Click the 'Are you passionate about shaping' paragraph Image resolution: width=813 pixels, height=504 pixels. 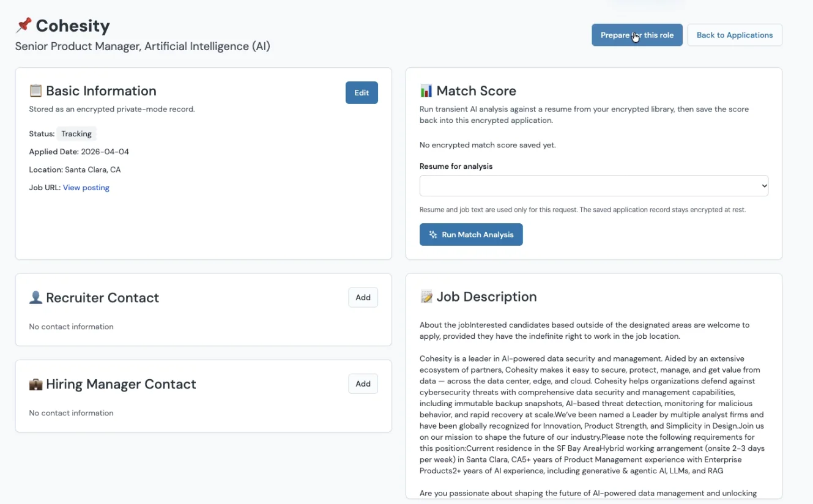click(588, 493)
